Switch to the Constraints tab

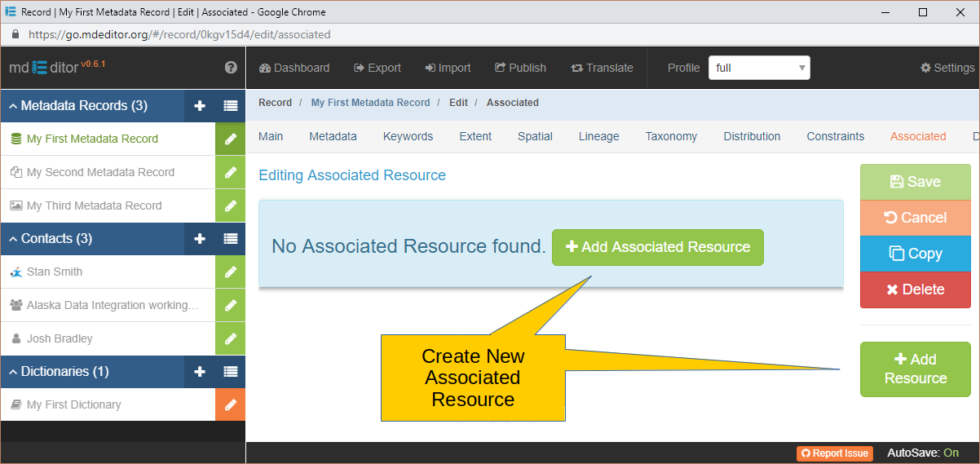(x=836, y=136)
